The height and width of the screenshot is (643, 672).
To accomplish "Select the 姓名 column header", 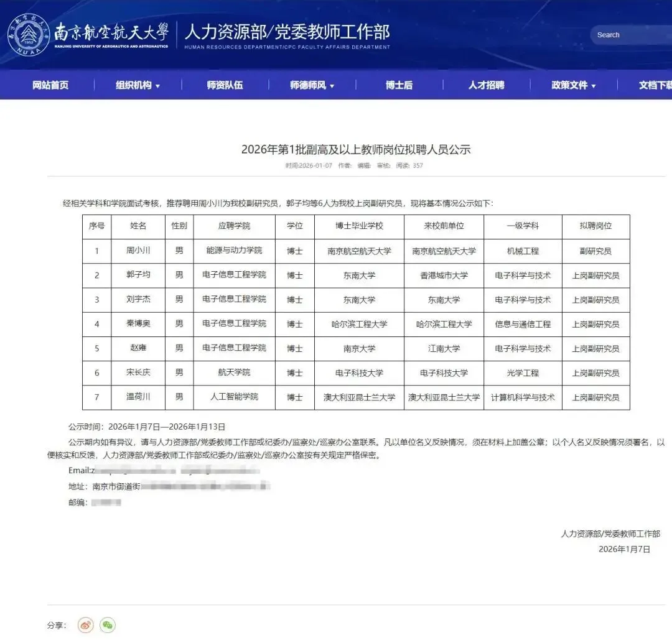I will coord(138,226).
